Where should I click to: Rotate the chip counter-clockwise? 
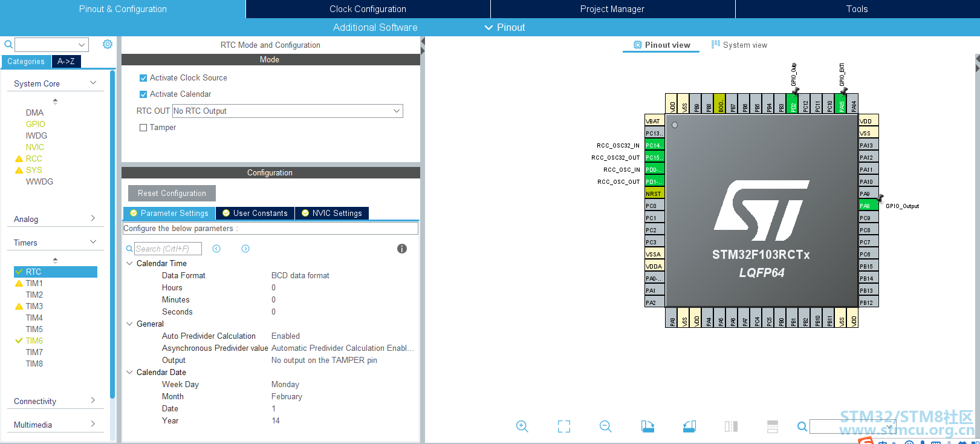pos(689,426)
